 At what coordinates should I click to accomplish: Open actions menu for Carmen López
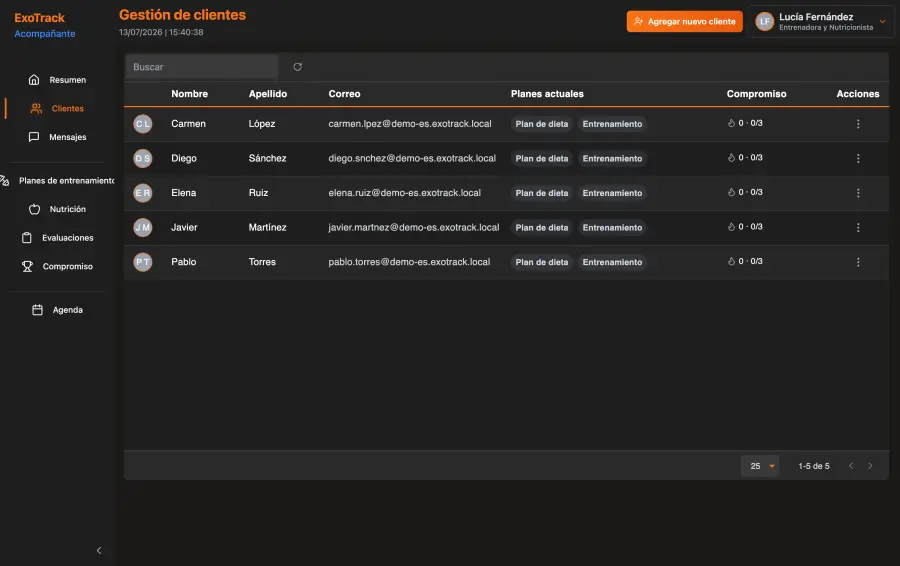click(858, 124)
